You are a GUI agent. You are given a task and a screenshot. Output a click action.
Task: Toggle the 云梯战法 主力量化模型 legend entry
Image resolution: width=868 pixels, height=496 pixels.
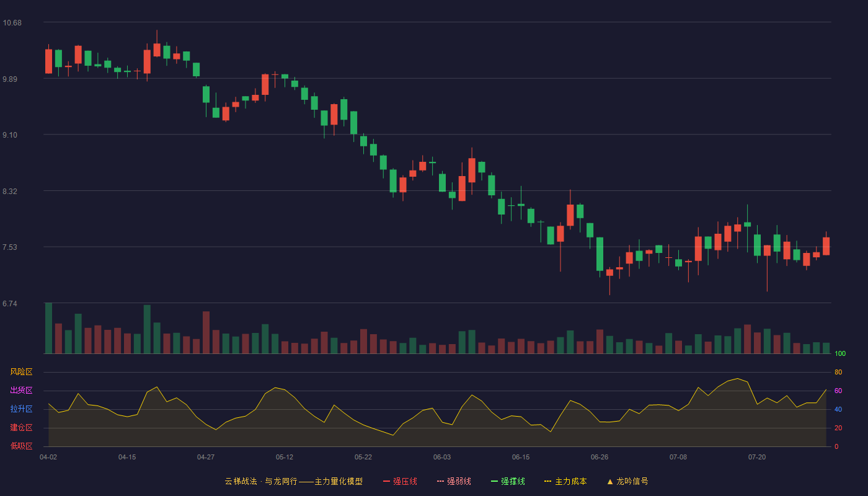click(x=293, y=481)
